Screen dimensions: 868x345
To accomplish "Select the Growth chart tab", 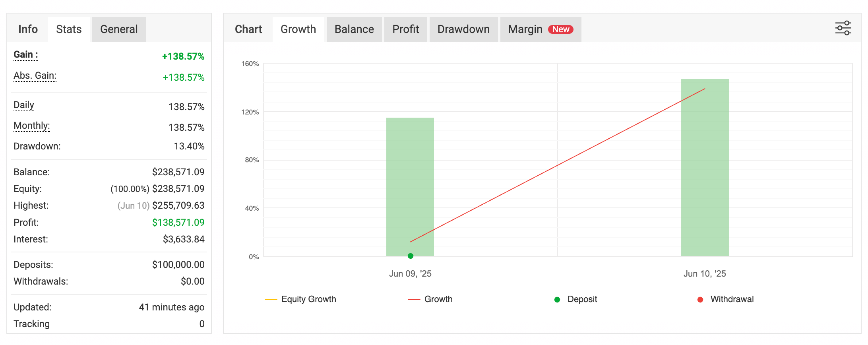I will coord(298,29).
